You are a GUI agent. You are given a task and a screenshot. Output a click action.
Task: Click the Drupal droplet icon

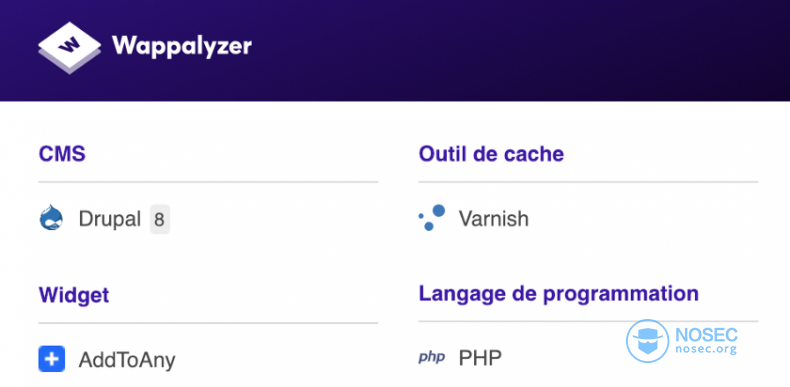[51, 218]
